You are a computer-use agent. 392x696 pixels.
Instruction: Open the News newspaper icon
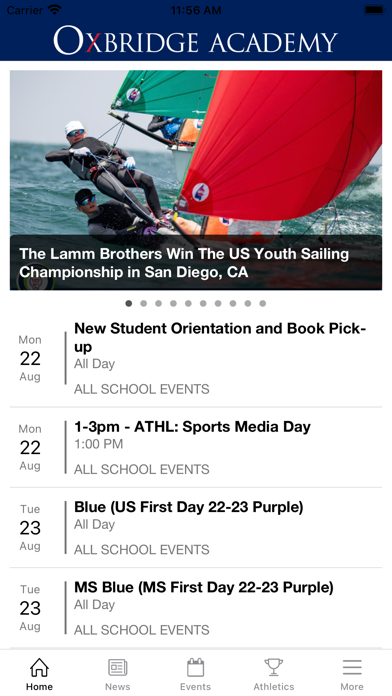[118, 667]
